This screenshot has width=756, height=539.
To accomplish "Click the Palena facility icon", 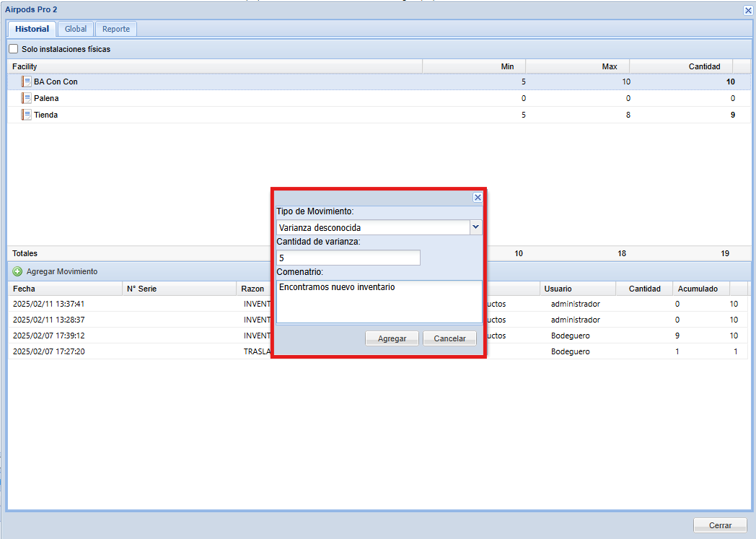I will coord(27,98).
